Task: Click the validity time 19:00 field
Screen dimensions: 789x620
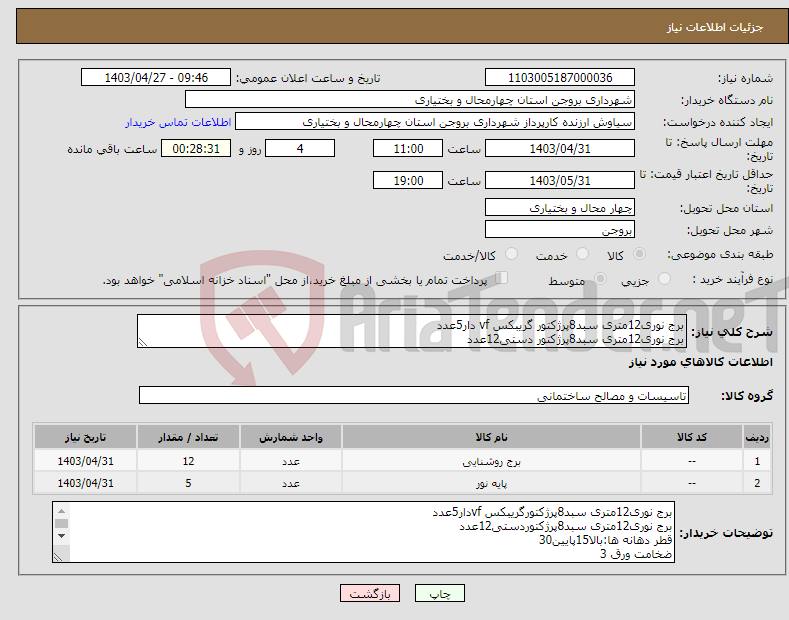Action: point(408,180)
